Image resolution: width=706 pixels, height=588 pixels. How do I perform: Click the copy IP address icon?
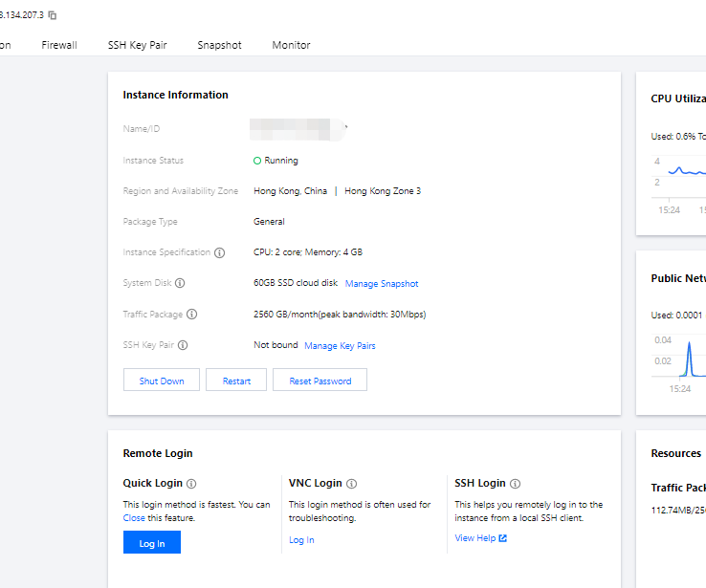click(53, 15)
